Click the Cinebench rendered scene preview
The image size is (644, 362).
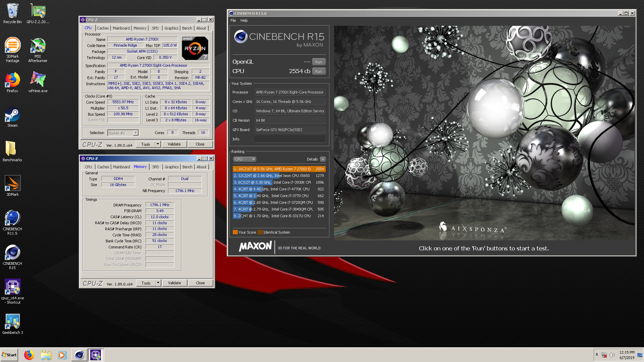484,133
